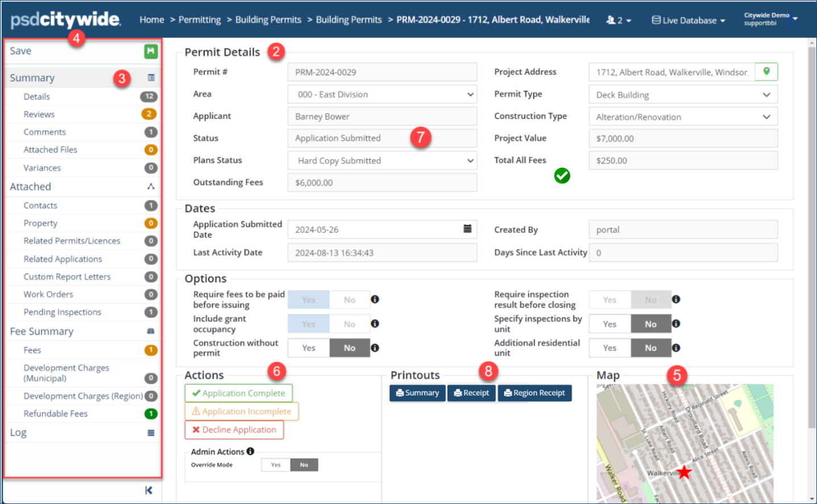Click the Log list icon in sidebar

pyautogui.click(x=151, y=433)
